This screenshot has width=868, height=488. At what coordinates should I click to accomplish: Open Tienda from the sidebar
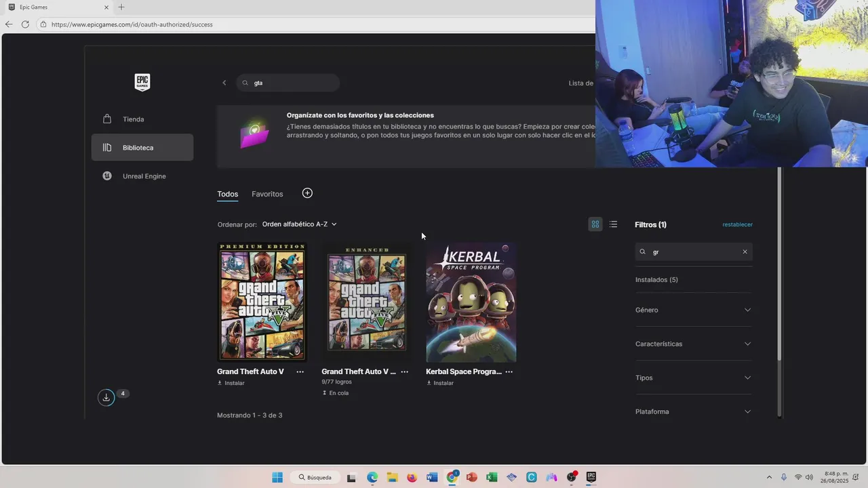tap(142, 119)
